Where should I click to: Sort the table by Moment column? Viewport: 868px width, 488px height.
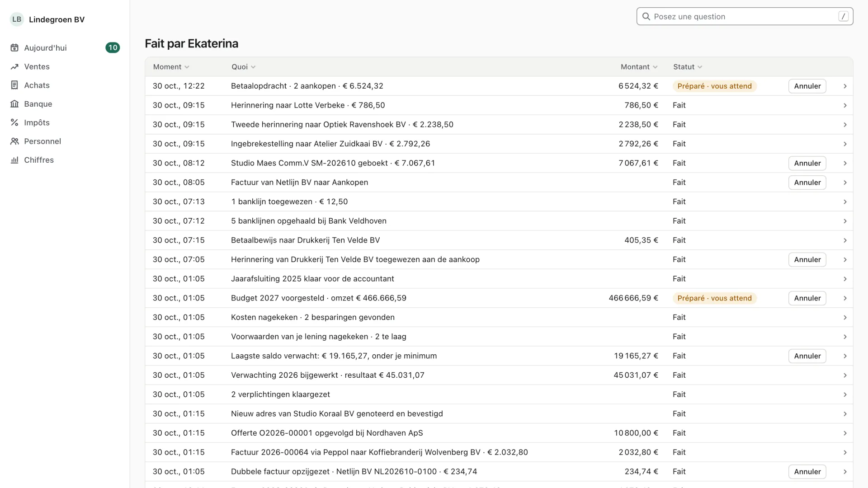coord(171,67)
